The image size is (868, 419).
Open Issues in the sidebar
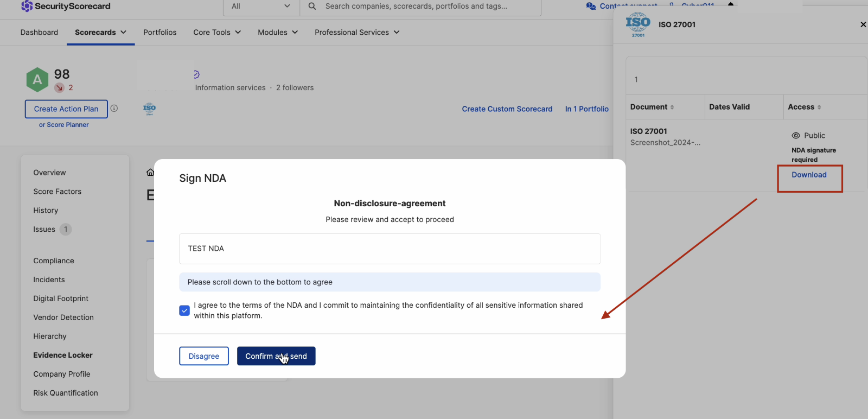tap(44, 230)
